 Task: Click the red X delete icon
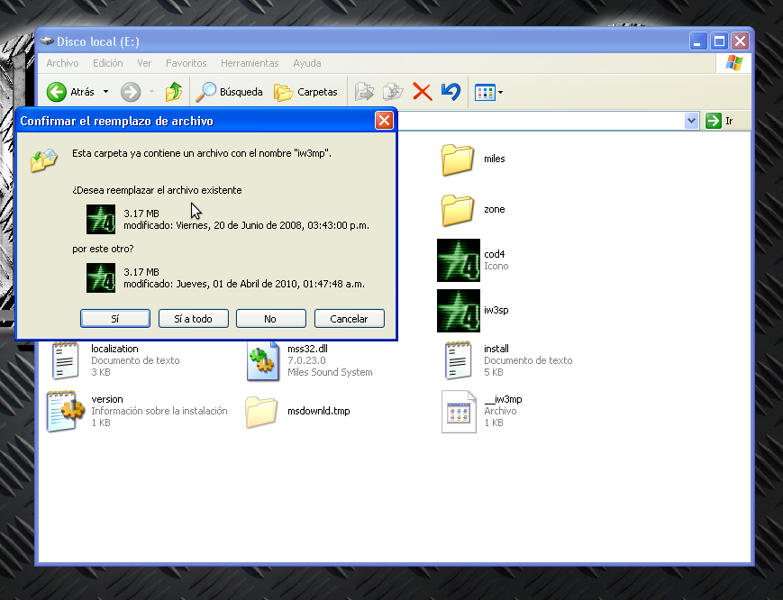pos(422,92)
